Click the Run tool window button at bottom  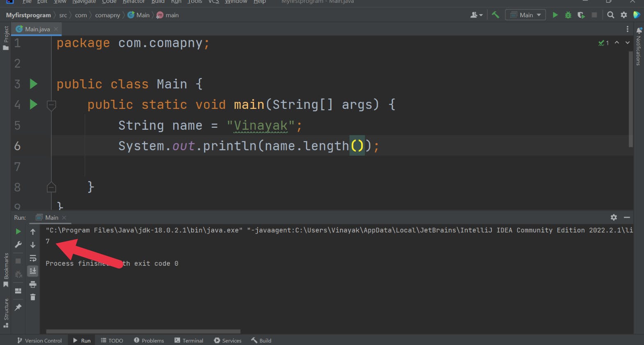(x=82, y=340)
